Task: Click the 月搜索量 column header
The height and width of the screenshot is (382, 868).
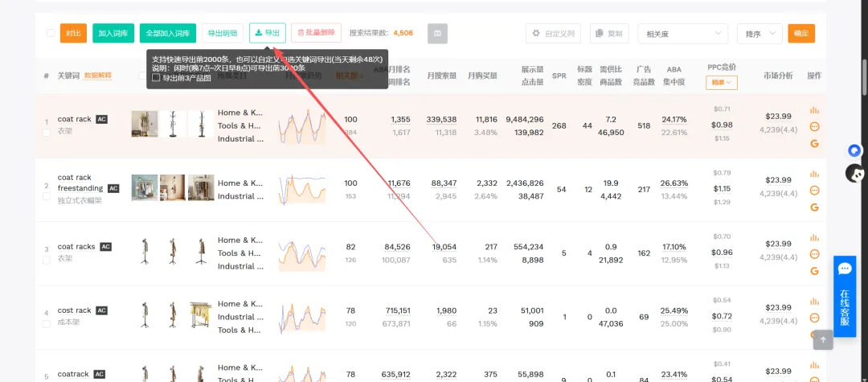Action: click(x=442, y=76)
